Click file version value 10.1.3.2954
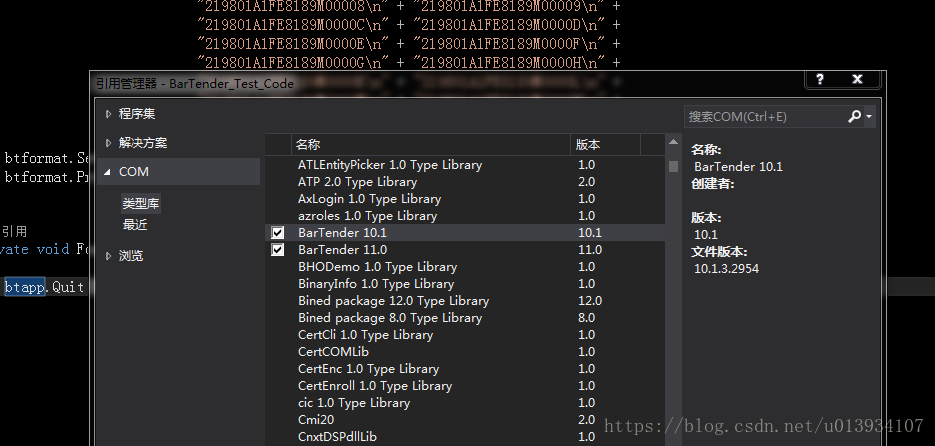Image resolution: width=935 pixels, height=446 pixels. point(726,268)
